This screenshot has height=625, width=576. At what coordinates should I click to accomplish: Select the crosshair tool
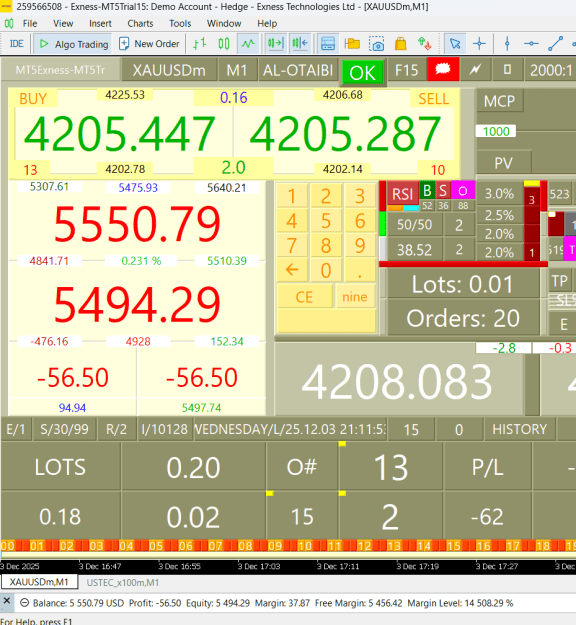(479, 43)
